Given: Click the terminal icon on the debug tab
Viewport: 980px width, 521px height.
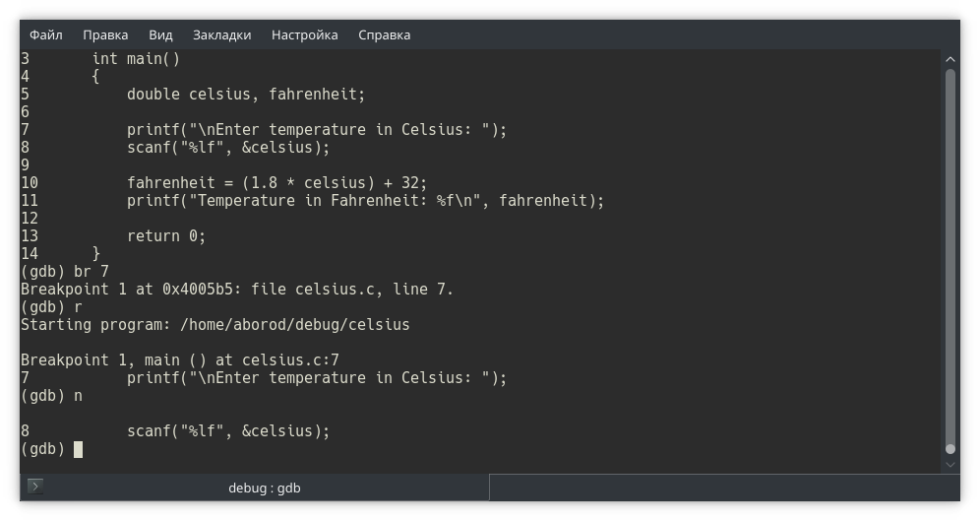Looking at the screenshot, I should 35,487.
